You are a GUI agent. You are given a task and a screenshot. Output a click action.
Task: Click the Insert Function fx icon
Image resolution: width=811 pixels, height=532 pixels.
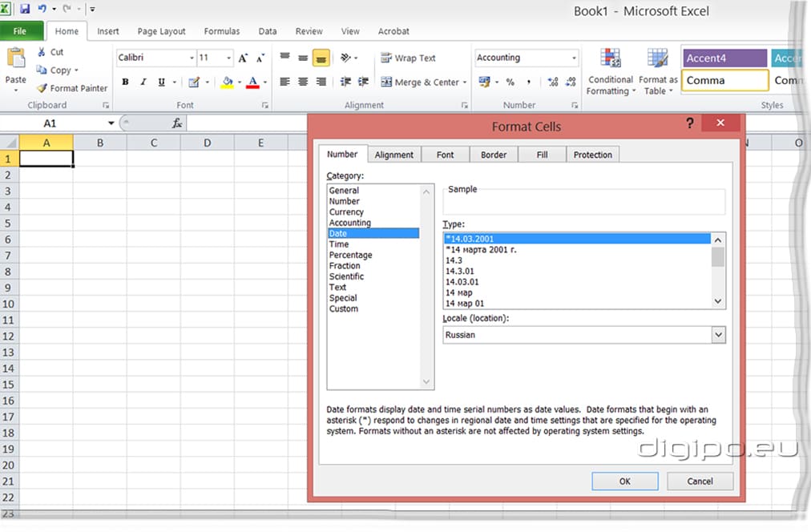pos(177,123)
